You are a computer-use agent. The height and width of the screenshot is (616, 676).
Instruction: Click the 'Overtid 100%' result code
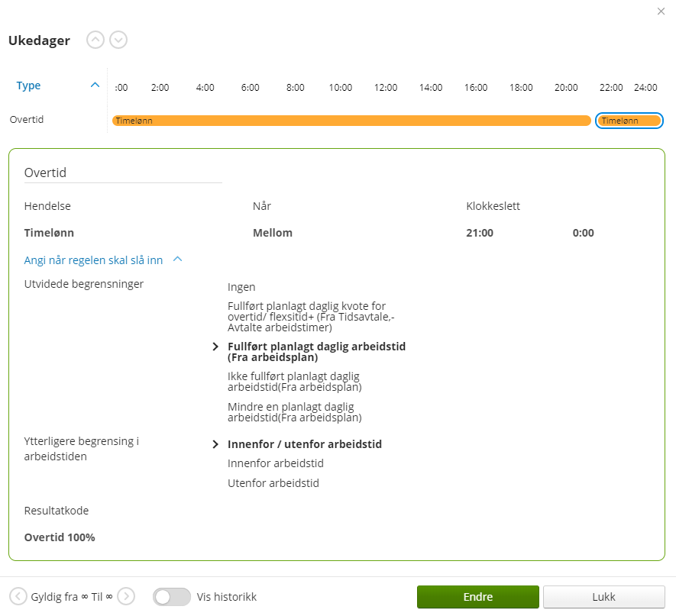point(60,537)
